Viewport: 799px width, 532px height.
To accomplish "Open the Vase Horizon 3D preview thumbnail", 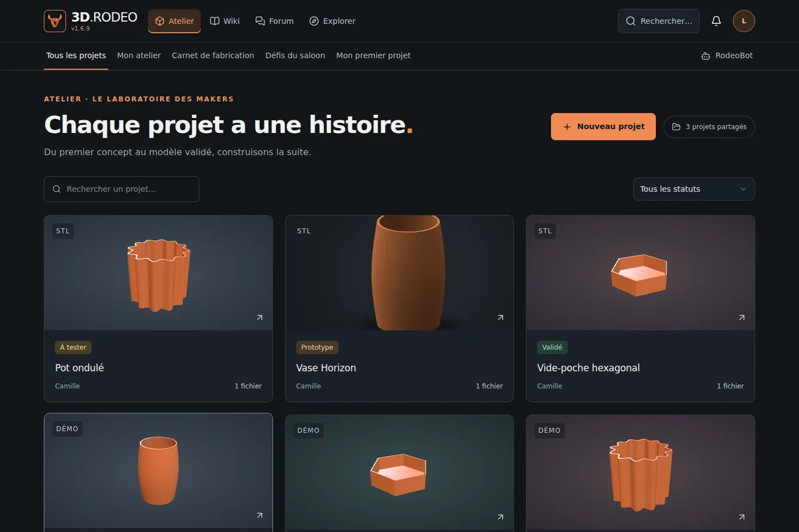I will click(x=399, y=273).
